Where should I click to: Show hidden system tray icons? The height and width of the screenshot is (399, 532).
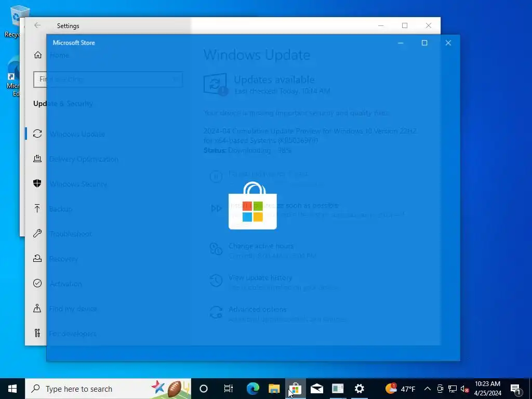pos(428,389)
